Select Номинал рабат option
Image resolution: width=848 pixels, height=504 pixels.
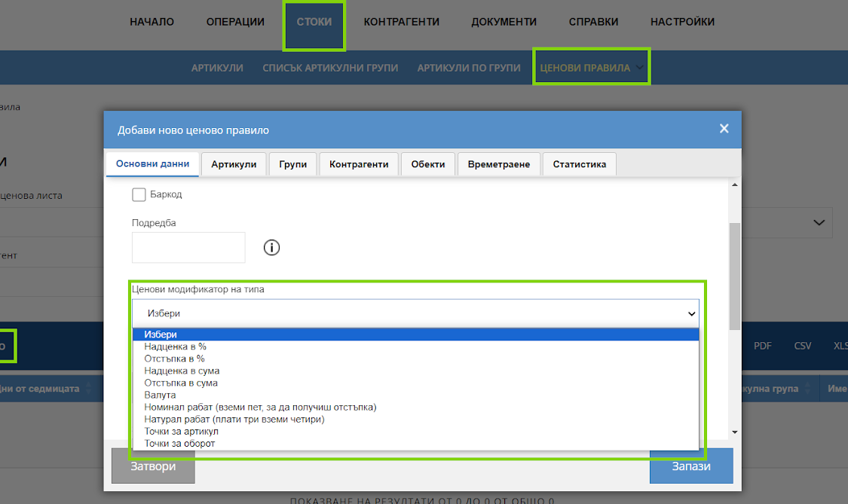click(x=415, y=408)
